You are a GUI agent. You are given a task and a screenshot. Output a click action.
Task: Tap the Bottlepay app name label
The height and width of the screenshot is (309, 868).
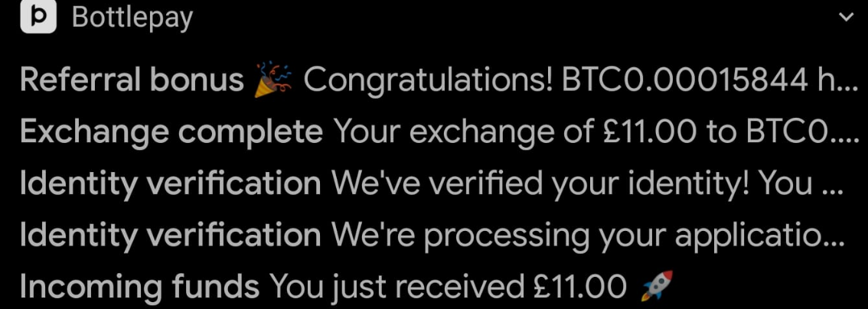pos(132,18)
